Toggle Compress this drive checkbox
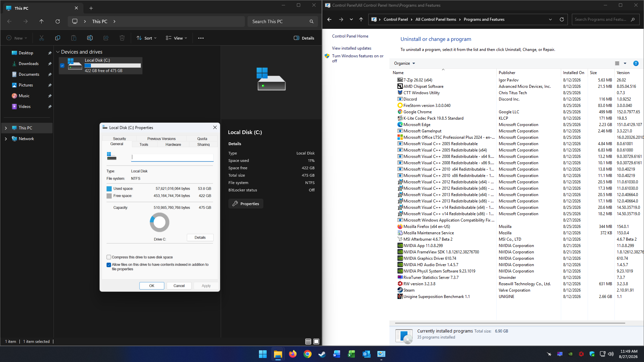Screen dimensions: 644x362 click(x=109, y=257)
